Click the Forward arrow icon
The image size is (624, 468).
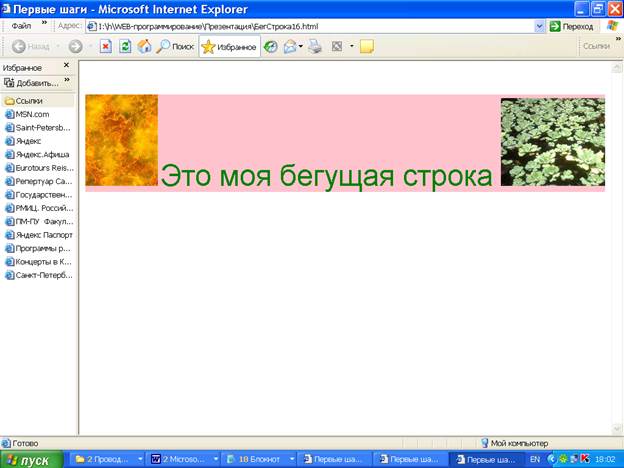(x=75, y=47)
